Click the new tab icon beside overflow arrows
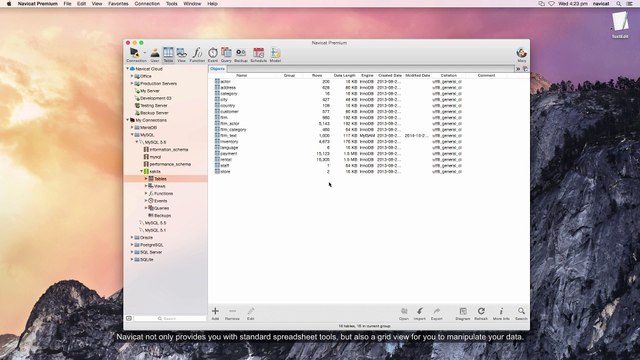Image resolution: width=640 pixels, height=360 pixels. point(525,69)
